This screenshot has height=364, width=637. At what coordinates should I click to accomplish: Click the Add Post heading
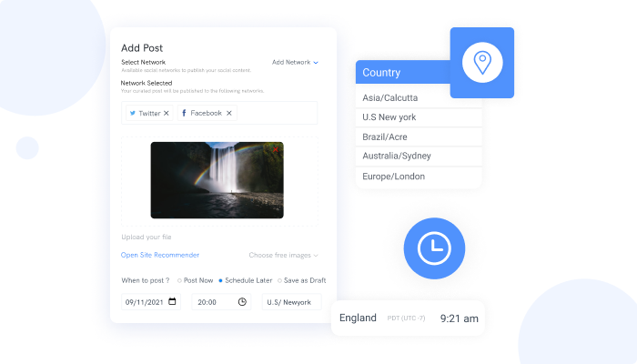(142, 48)
